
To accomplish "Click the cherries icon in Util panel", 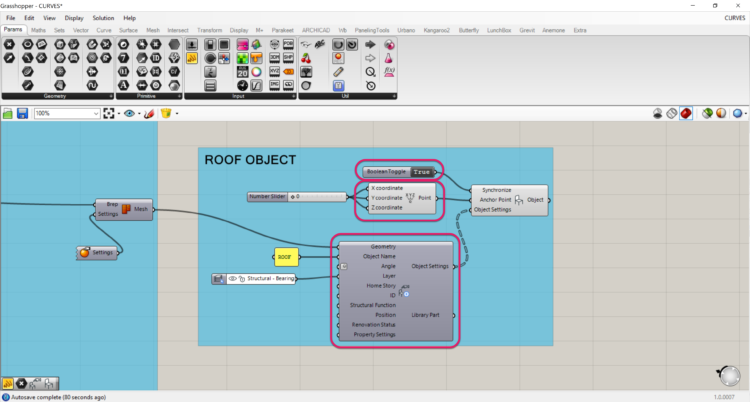I will coord(306,58).
